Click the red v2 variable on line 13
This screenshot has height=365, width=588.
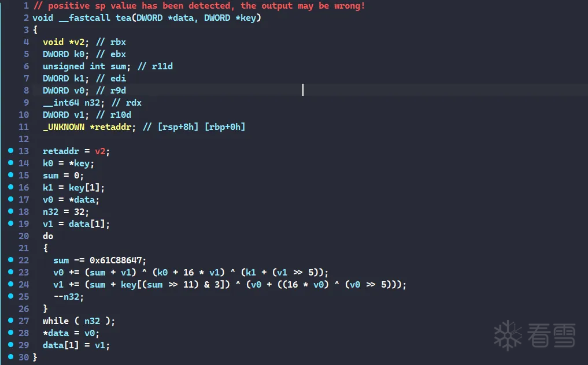[100, 151]
